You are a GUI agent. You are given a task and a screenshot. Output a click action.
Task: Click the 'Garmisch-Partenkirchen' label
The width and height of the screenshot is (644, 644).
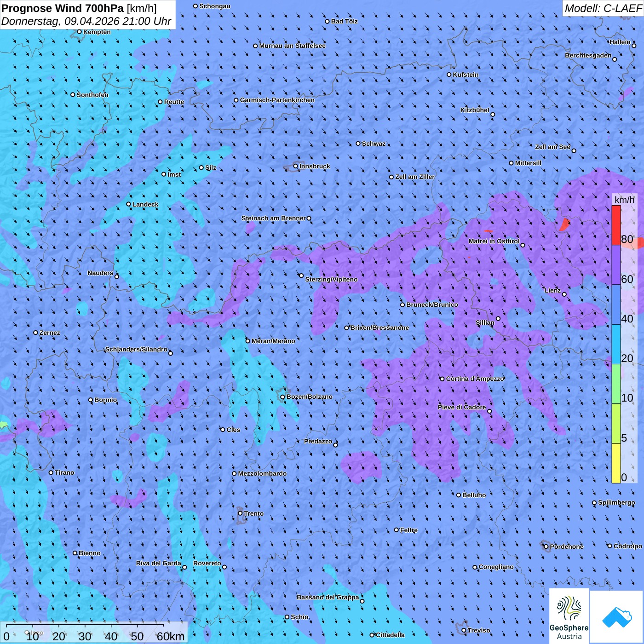277,100
